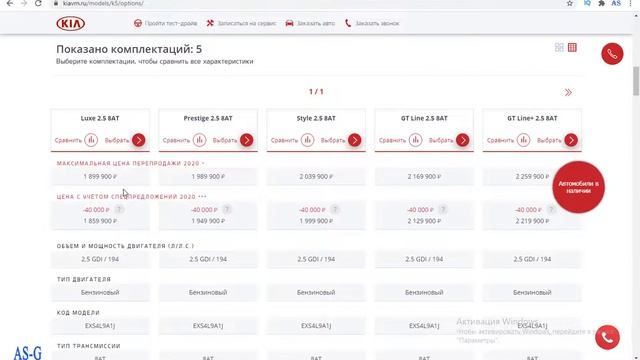Viewport: 640px width, 360px height.
Task: Click the 1 899 900 ₽ price cell
Action: click(x=100, y=177)
